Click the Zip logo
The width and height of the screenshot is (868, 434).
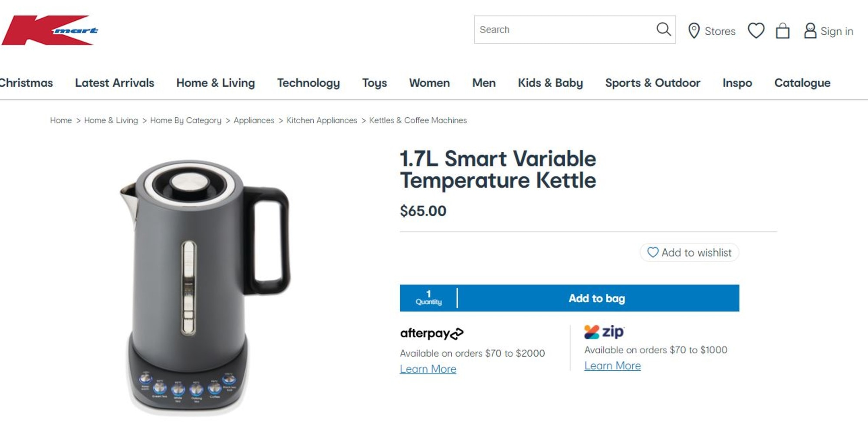tap(604, 332)
